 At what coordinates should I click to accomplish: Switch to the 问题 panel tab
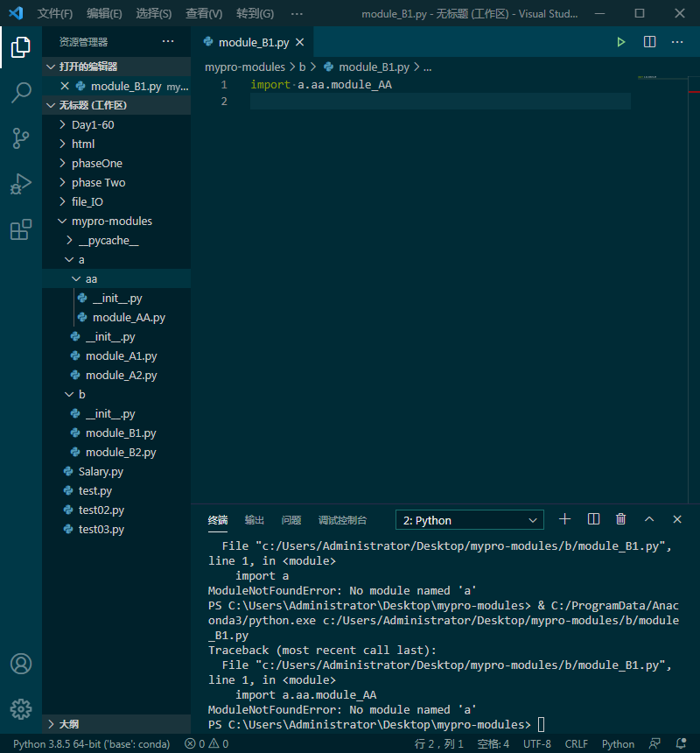[291, 520]
